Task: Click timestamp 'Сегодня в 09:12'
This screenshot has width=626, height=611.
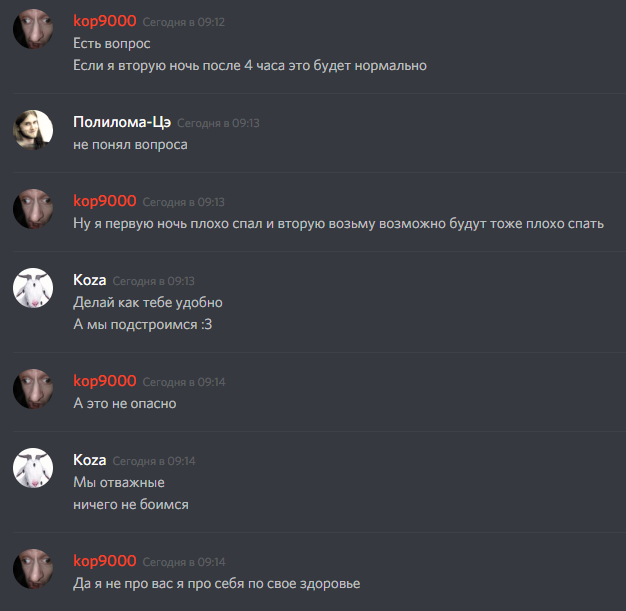Action: [184, 22]
